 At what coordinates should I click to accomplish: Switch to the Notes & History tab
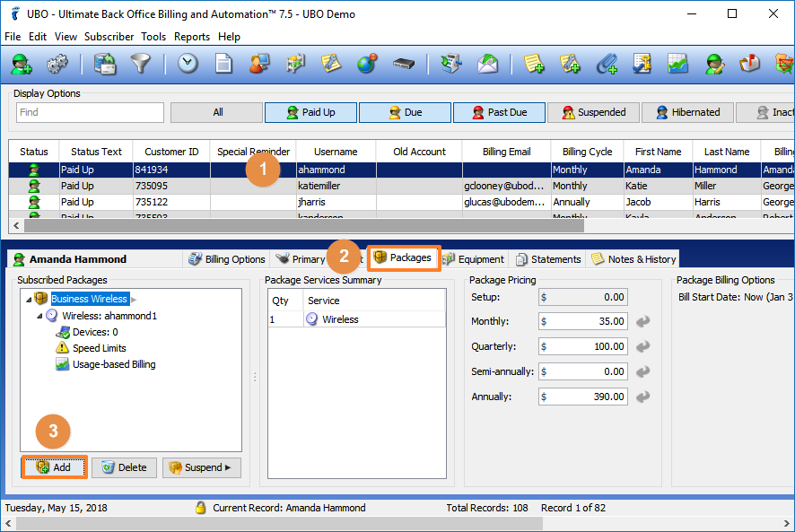click(x=633, y=259)
